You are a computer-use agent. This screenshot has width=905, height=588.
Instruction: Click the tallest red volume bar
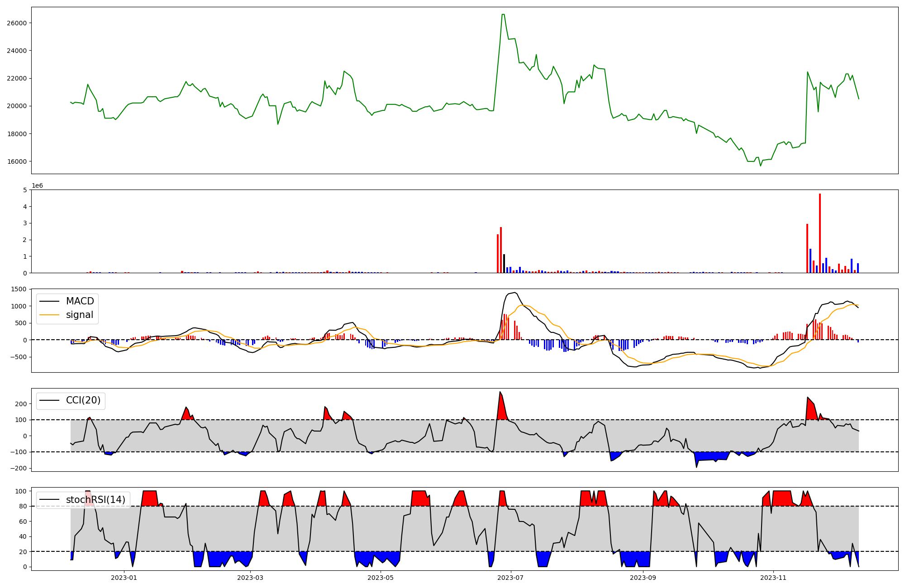[819, 233]
